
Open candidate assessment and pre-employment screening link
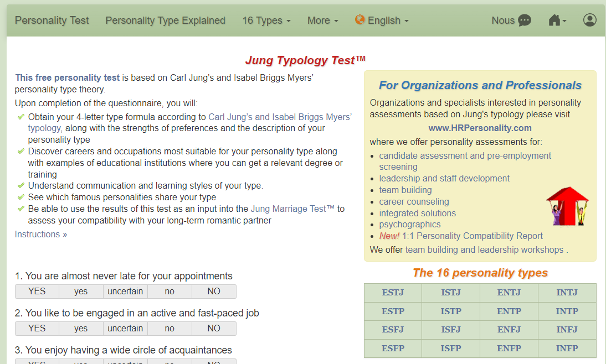click(465, 162)
